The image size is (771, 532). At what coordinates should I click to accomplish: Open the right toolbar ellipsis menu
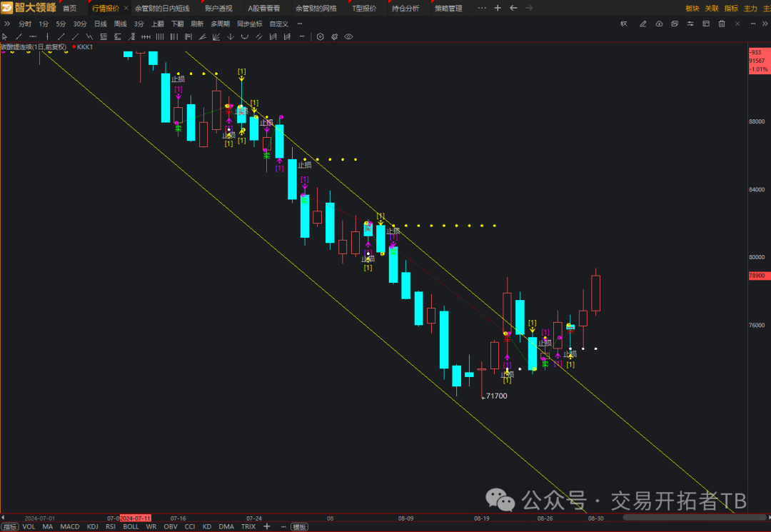click(x=753, y=24)
